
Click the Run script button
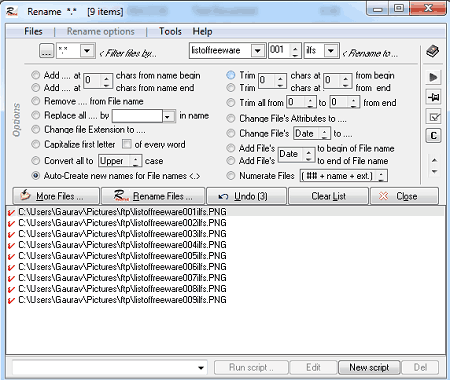click(251, 367)
